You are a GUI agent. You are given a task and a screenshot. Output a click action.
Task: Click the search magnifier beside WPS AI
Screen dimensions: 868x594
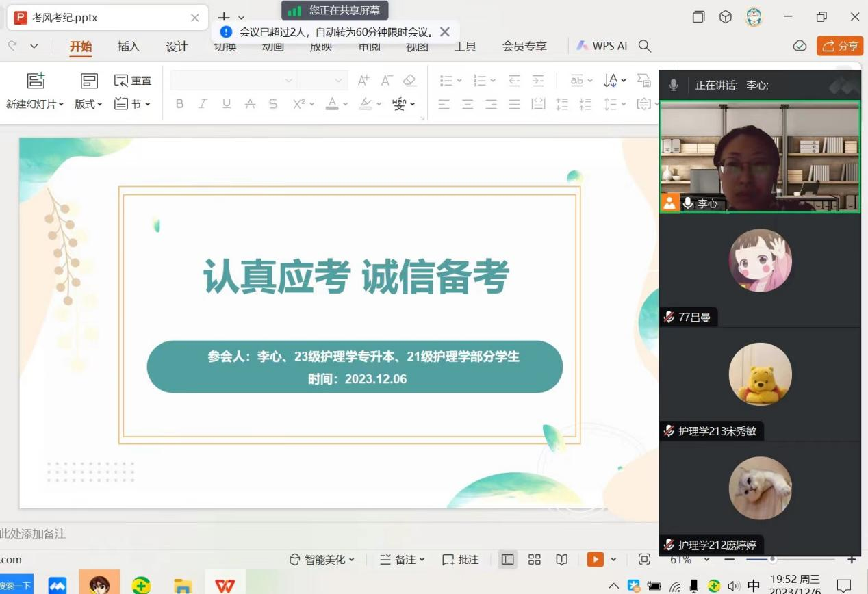coord(644,46)
